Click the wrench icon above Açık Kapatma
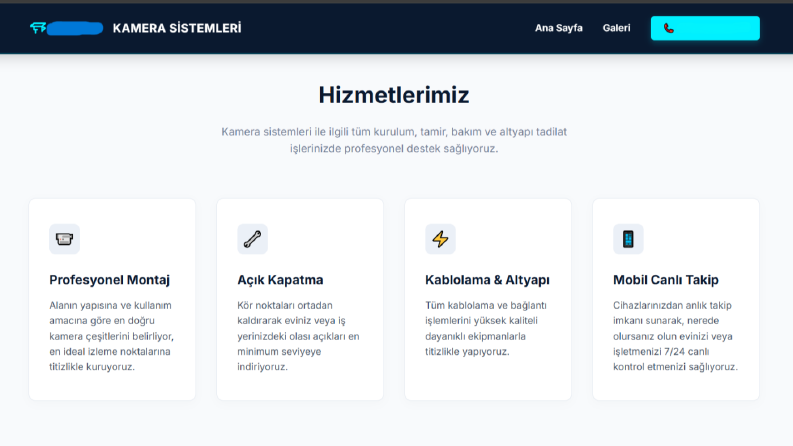 pos(252,239)
